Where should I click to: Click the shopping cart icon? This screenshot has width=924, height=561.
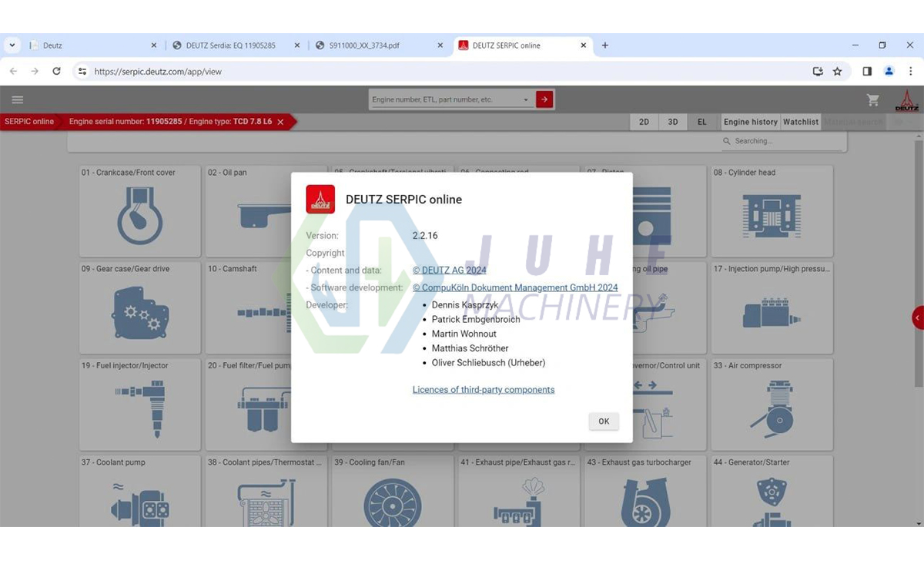point(872,99)
